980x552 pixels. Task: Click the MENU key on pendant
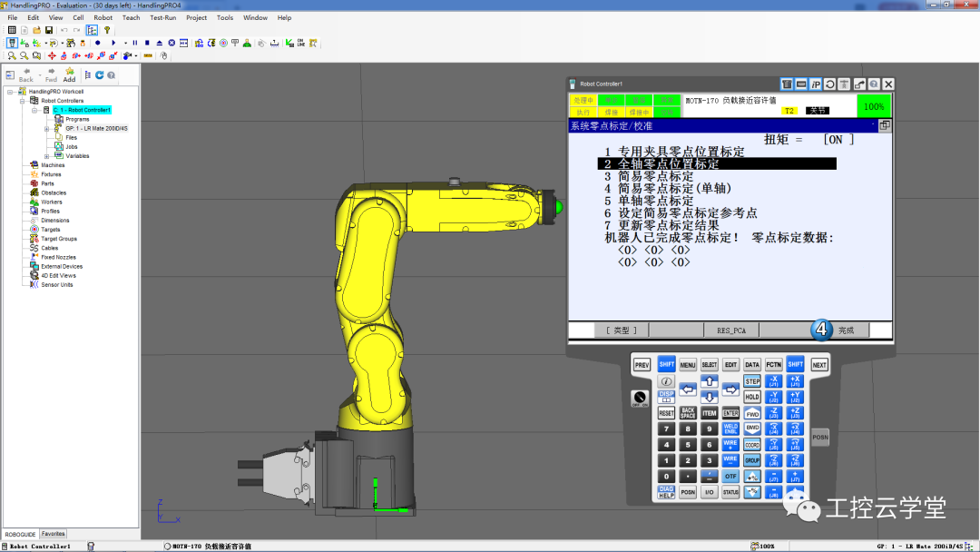pos(688,365)
